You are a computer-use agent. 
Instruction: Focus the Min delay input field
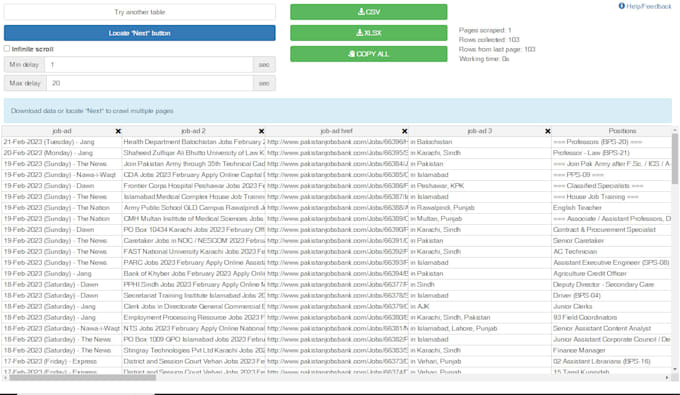click(x=149, y=65)
